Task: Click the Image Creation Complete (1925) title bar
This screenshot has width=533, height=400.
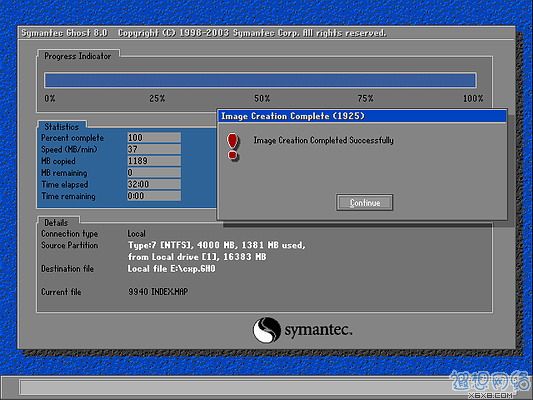Action: 362,116
